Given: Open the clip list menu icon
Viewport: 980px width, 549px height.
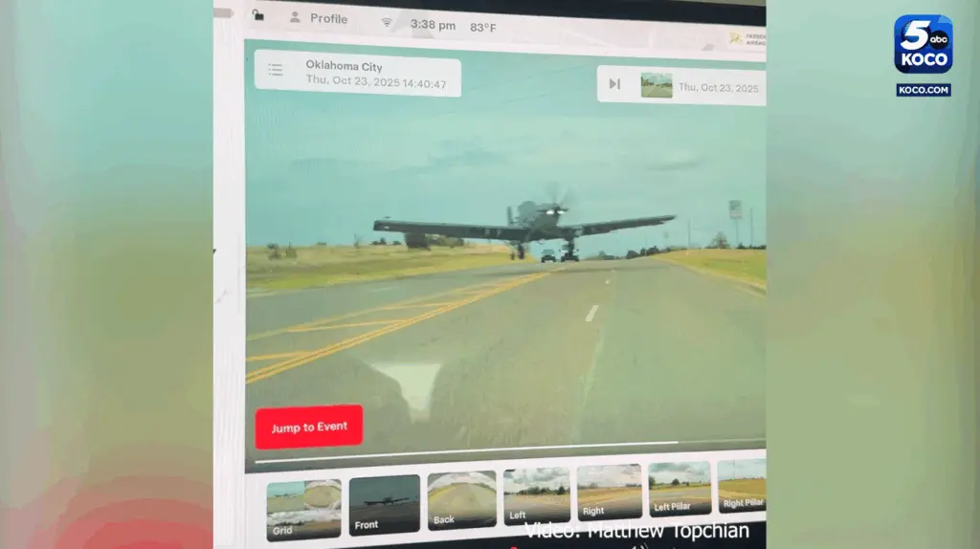Looking at the screenshot, I should (276, 70).
